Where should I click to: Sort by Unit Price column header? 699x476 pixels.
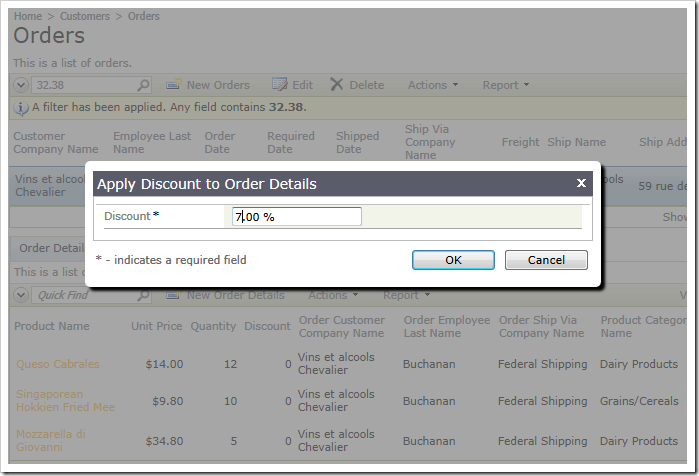[156, 326]
